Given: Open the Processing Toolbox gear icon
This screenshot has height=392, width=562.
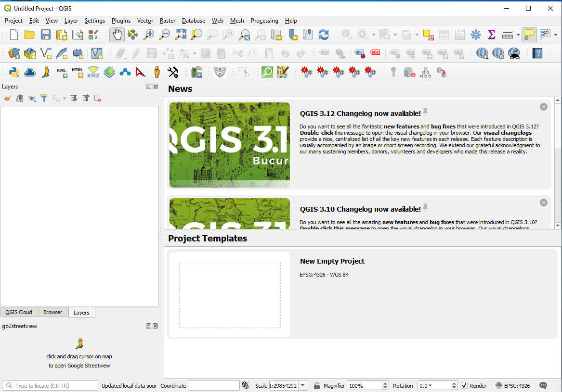Looking at the screenshot, I should click(476, 35).
